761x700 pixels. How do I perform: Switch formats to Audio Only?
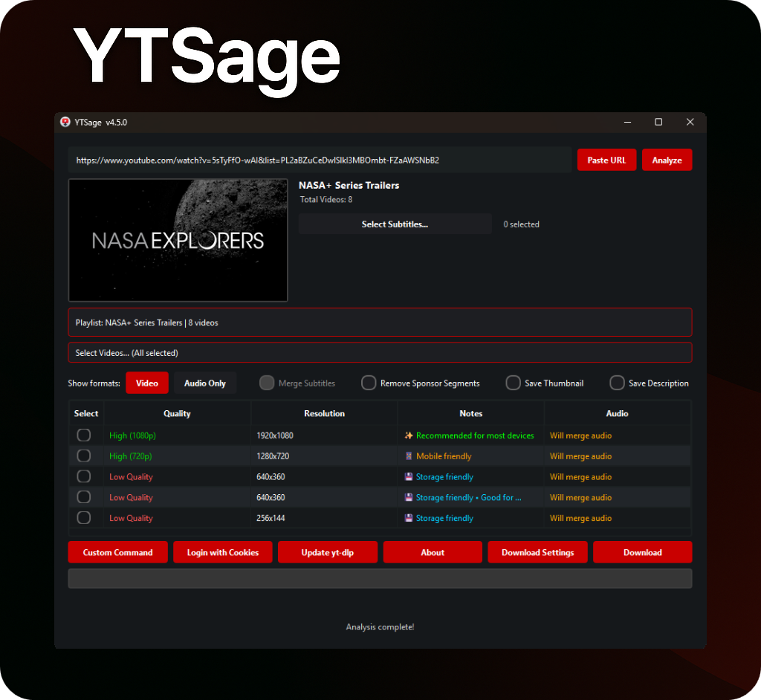tap(205, 383)
